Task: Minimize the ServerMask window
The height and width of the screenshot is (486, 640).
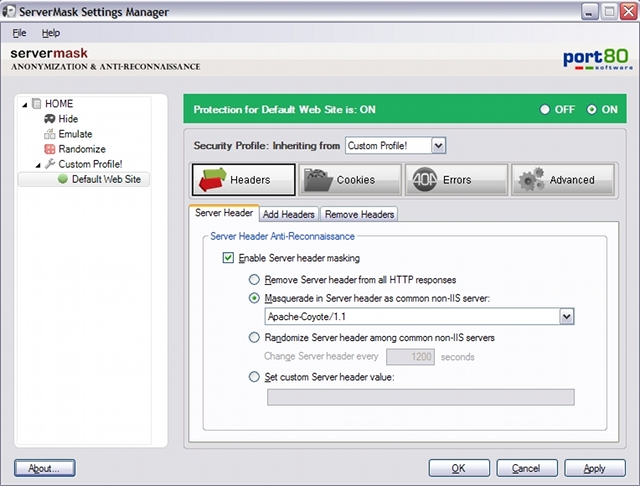Action: point(589,12)
